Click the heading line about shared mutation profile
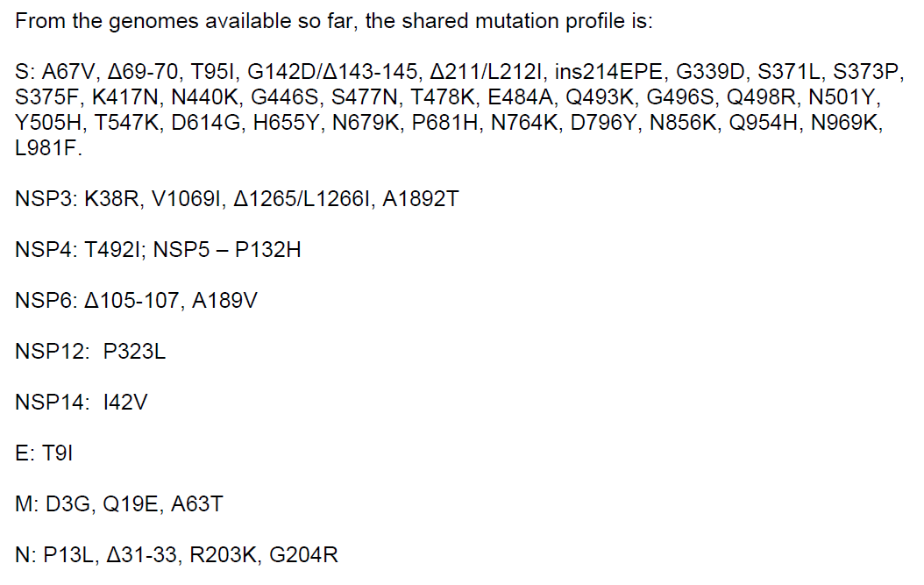The height and width of the screenshot is (585, 924). coord(333,22)
